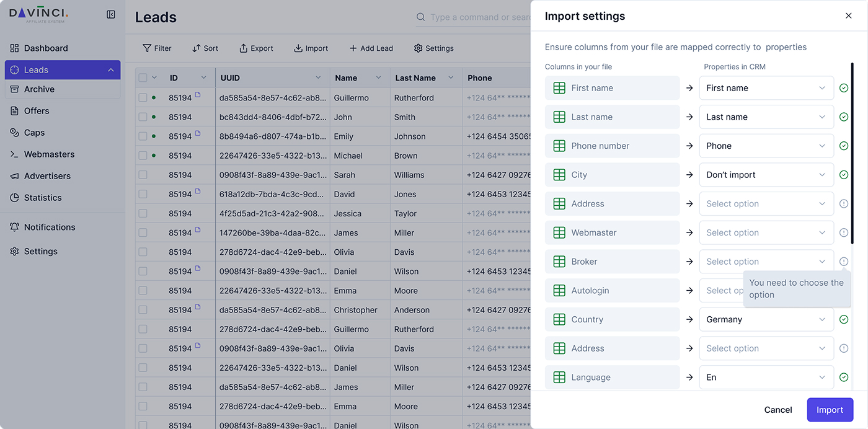
Task: Go to Statistics in the sidebar
Action: pyautogui.click(x=43, y=198)
